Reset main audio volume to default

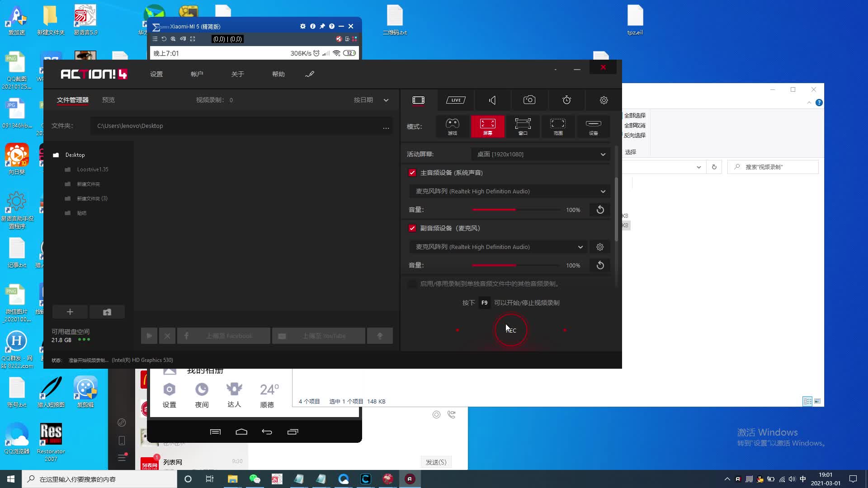600,210
